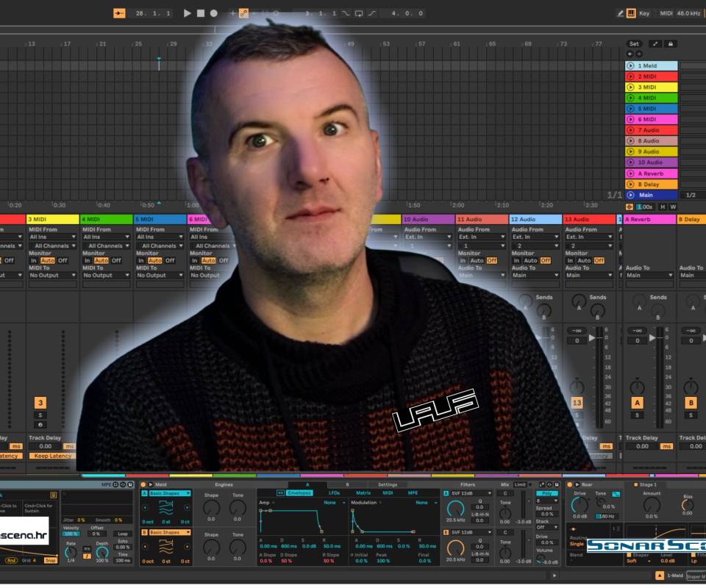Click the save icon in the Meld header
The image size is (706, 588).
[557, 484]
